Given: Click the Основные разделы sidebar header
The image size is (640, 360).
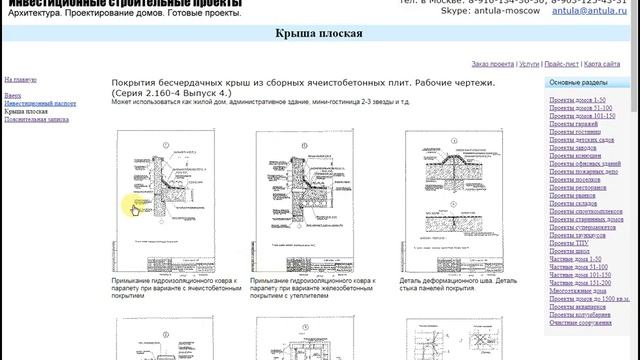Looking at the screenshot, I should click(587, 82).
